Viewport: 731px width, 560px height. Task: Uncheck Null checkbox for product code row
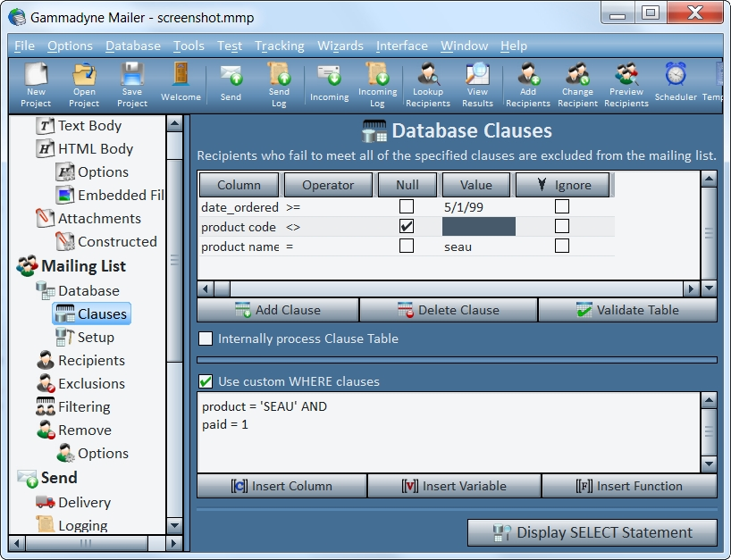[407, 227]
